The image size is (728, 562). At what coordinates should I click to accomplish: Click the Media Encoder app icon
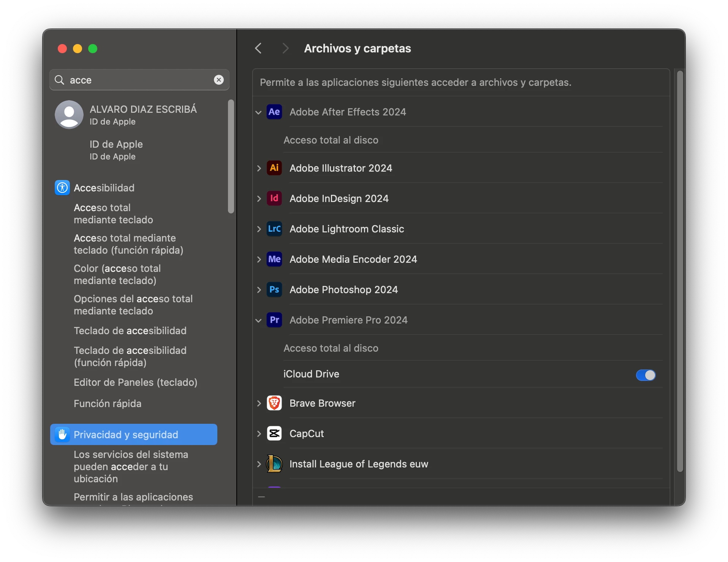[274, 259]
